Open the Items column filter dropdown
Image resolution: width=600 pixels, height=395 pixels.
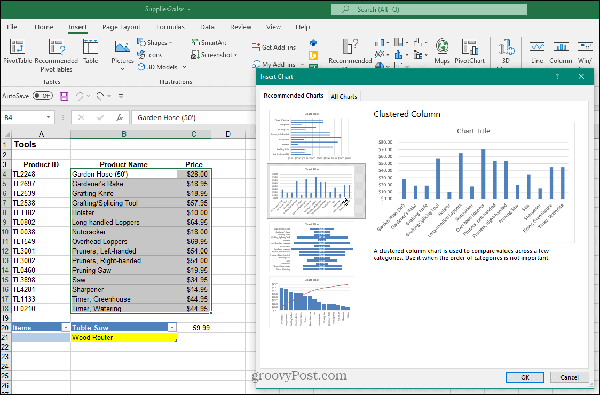pyautogui.click(x=66, y=328)
